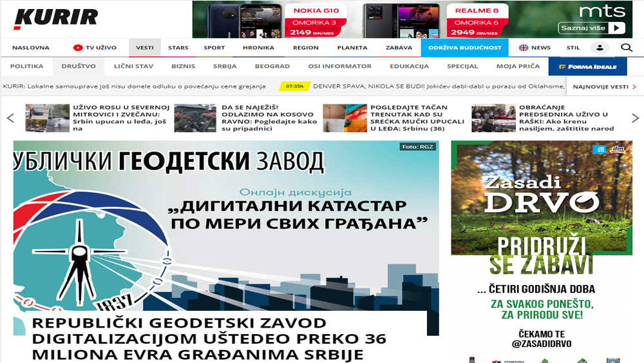Select OSI INFORMATOR subcategory
Viewport: 644px width, 363px height.
pyautogui.click(x=339, y=66)
